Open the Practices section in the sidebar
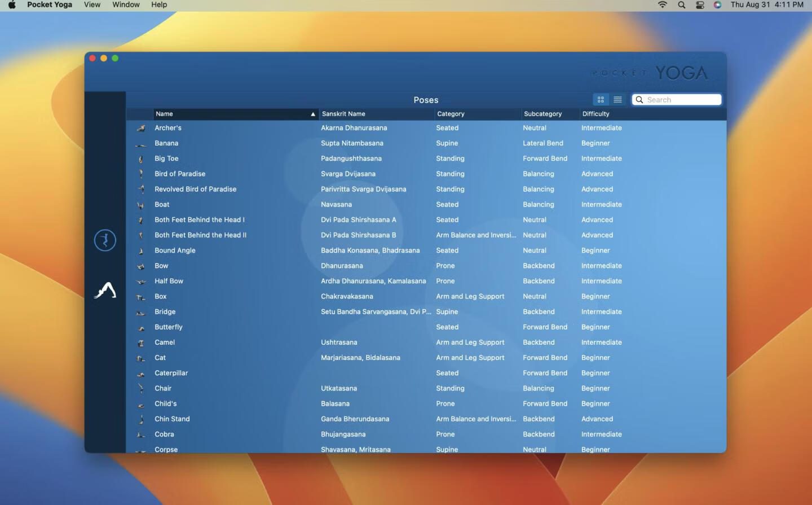 pyautogui.click(x=105, y=240)
